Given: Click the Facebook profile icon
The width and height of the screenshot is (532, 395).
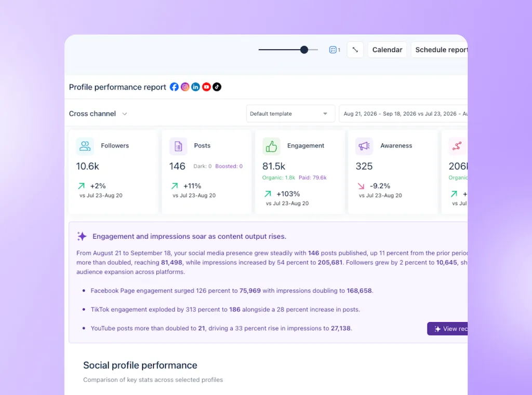Looking at the screenshot, I should pos(174,87).
